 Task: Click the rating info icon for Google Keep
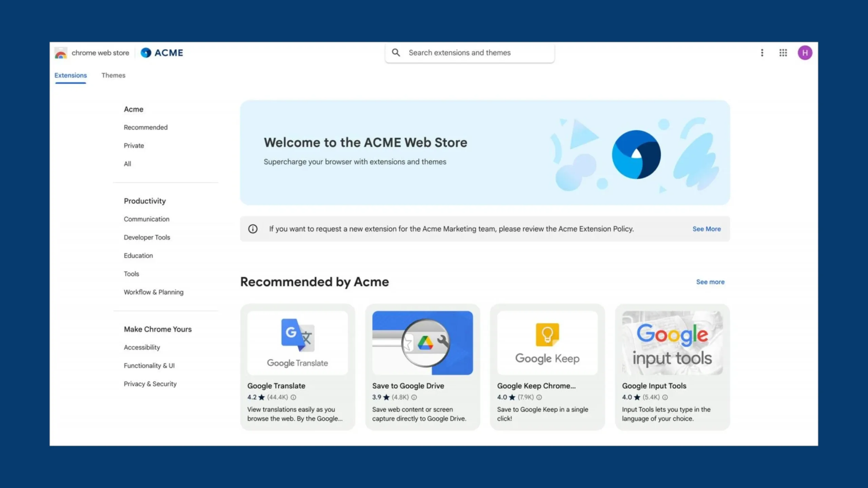[x=539, y=397]
